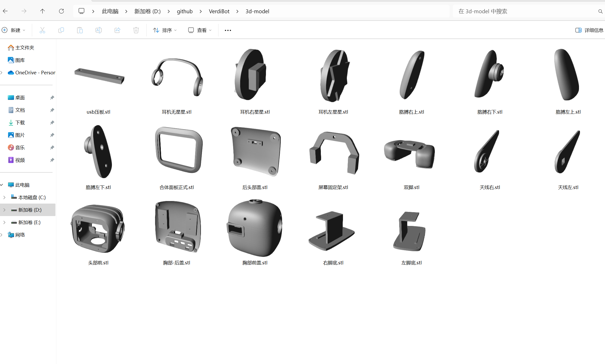Click the Paste clipboard icon
The height and width of the screenshot is (364, 605).
pyautogui.click(x=80, y=30)
